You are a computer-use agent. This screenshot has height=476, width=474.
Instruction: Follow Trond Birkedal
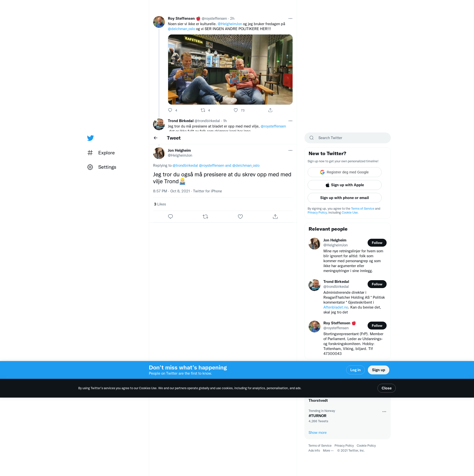pos(377,284)
